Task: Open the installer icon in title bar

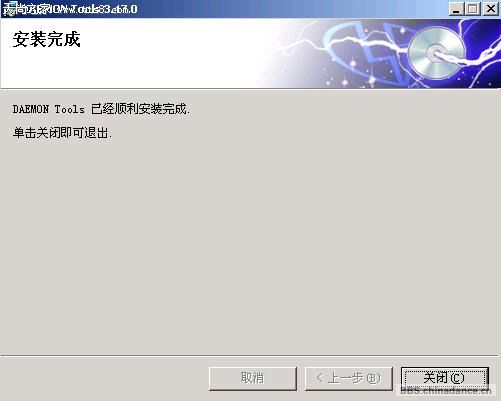Action: 8,9
